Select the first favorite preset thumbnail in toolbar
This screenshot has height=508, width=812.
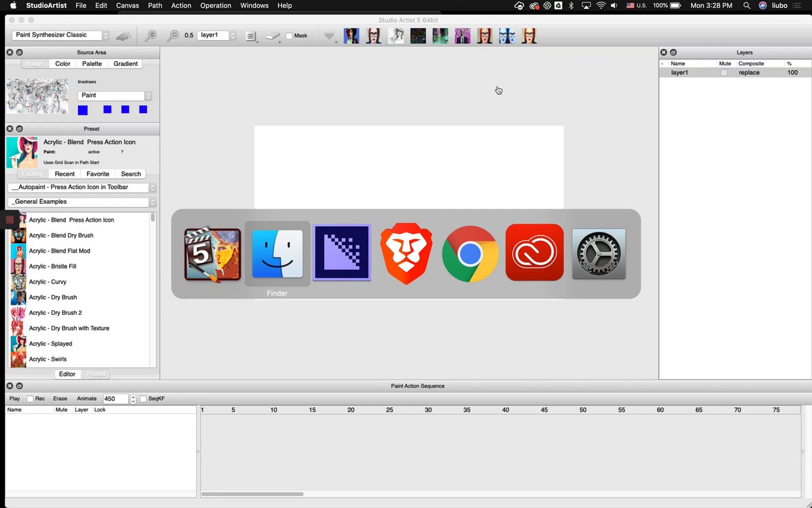pos(351,36)
